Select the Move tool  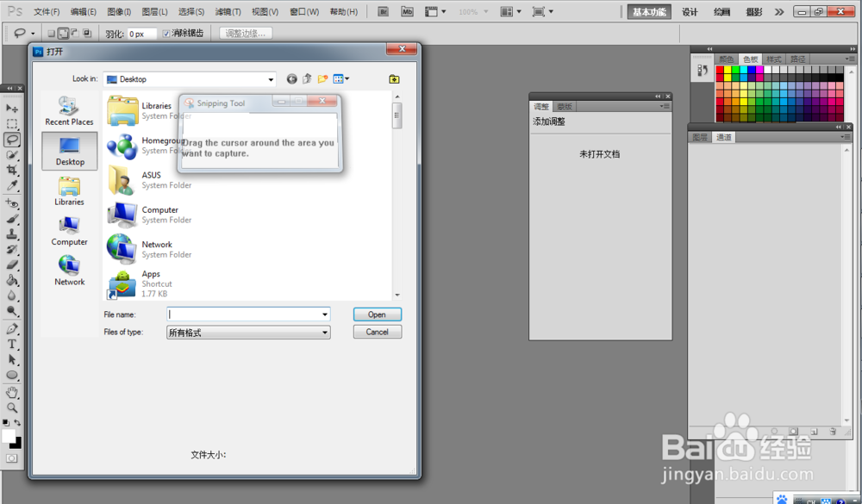pyautogui.click(x=11, y=109)
